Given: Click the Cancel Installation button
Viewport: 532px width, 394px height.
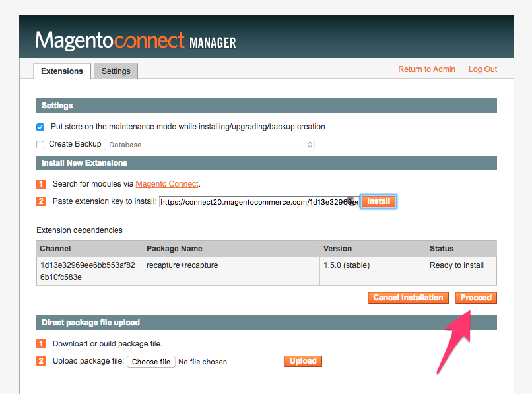Looking at the screenshot, I should pos(408,298).
